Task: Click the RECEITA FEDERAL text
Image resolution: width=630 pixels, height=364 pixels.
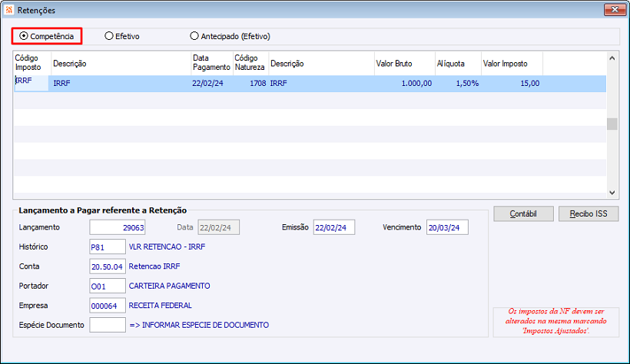Action: click(160, 306)
